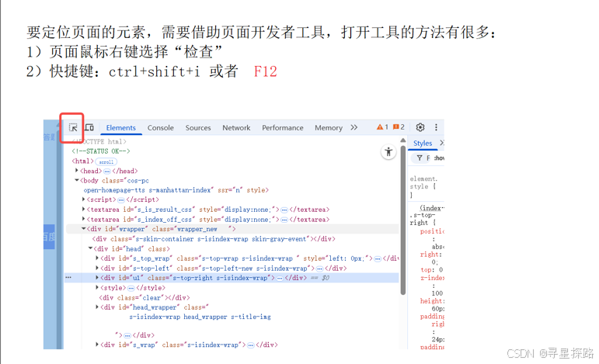The image size is (599, 364).
Task: Open the warning count indicator showing 1
Action: [x=382, y=127]
